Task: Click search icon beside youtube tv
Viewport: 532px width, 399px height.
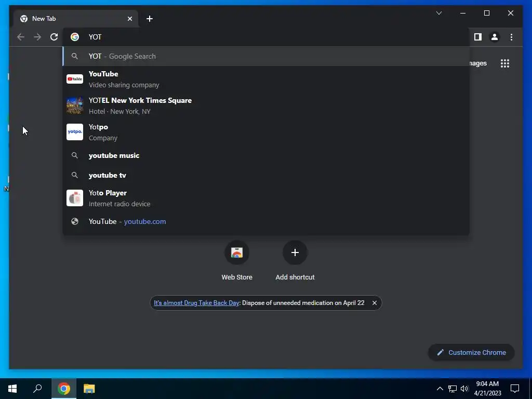Action: (75, 175)
